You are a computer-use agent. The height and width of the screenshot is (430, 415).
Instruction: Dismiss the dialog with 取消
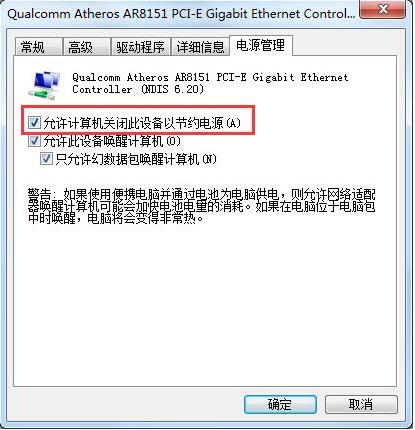(361, 405)
